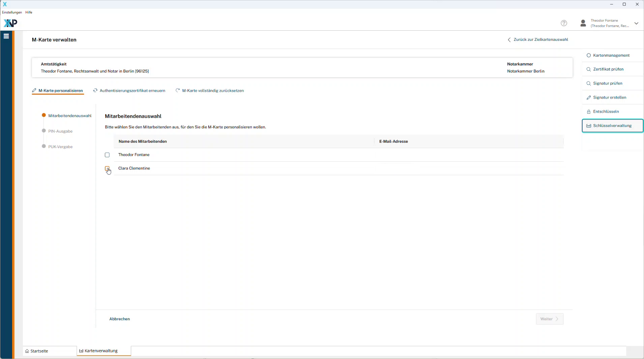The height and width of the screenshot is (359, 644).
Task: Open the Einstellungen menu
Action: (x=12, y=12)
